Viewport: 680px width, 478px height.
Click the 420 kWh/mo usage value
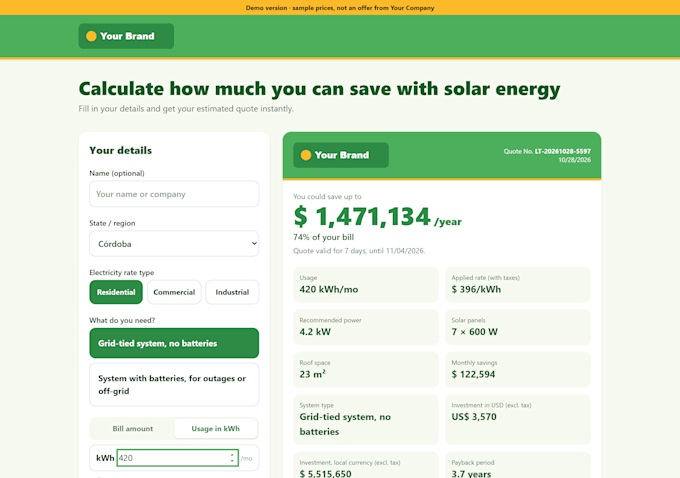click(329, 289)
